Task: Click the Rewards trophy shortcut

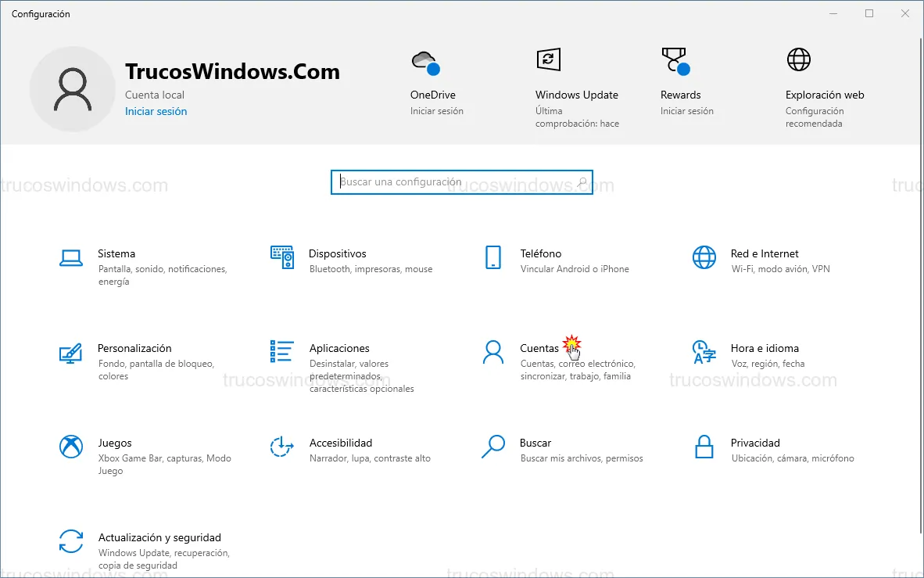Action: [x=674, y=60]
